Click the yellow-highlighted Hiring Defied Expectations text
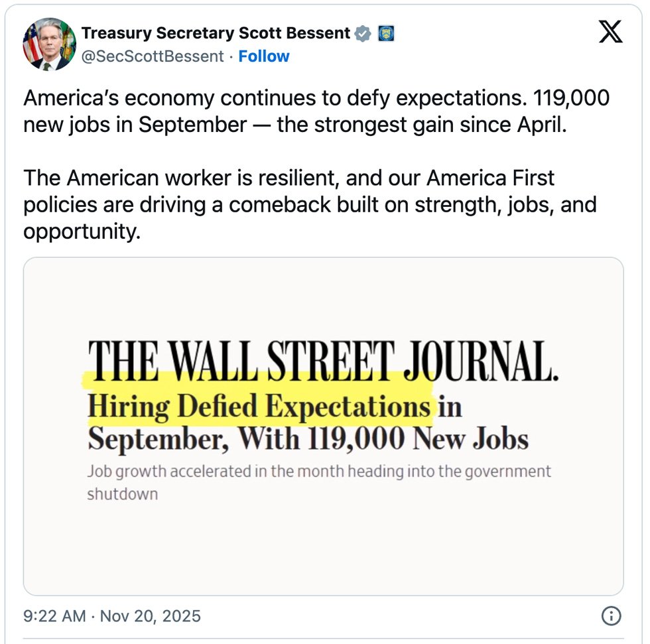This screenshot has height=644, width=650. [x=259, y=406]
